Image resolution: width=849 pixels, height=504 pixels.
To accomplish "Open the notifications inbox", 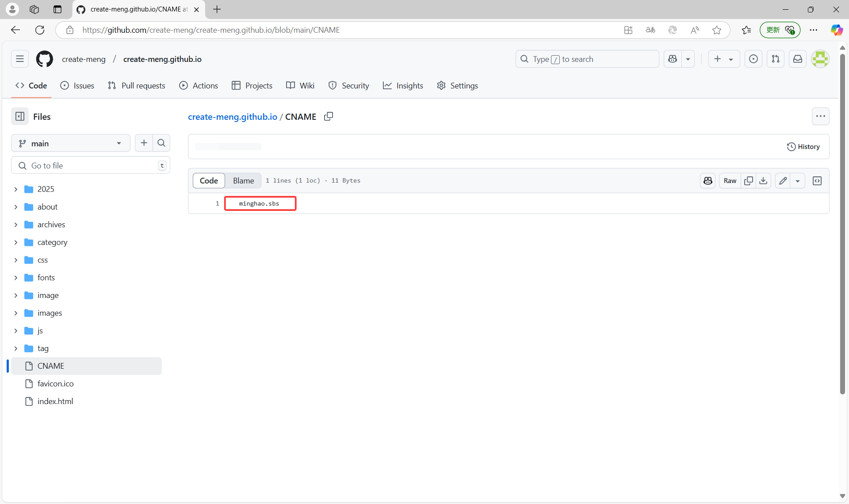I will tap(797, 59).
